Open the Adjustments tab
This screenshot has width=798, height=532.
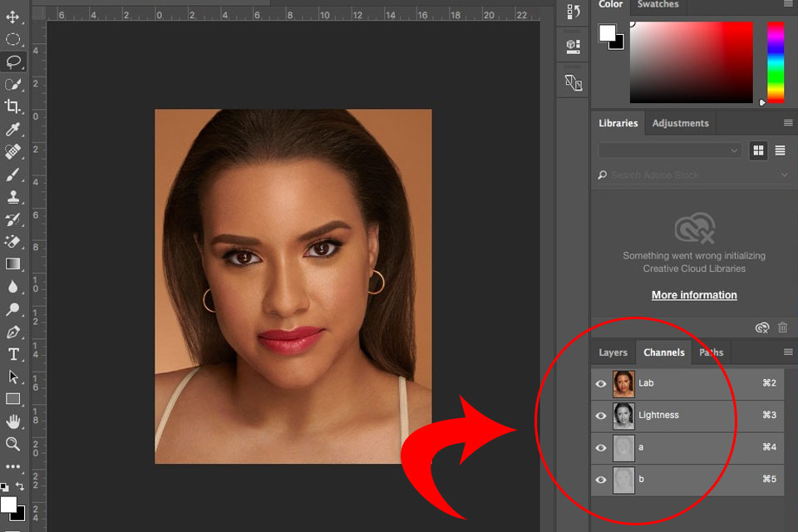[680, 123]
